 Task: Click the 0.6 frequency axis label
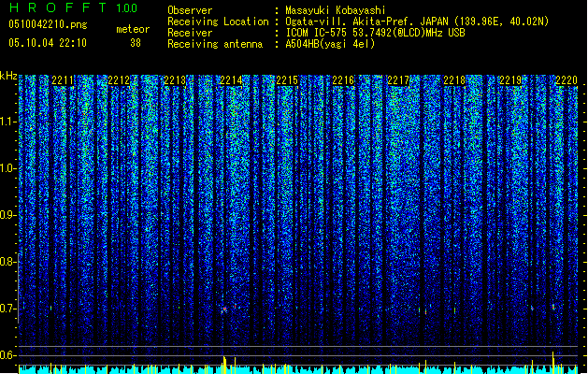tap(7, 355)
